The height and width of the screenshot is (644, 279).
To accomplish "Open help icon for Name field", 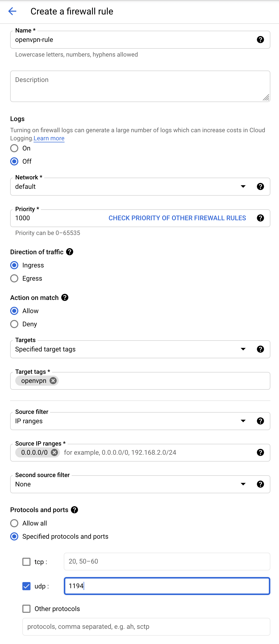I will pyautogui.click(x=260, y=40).
